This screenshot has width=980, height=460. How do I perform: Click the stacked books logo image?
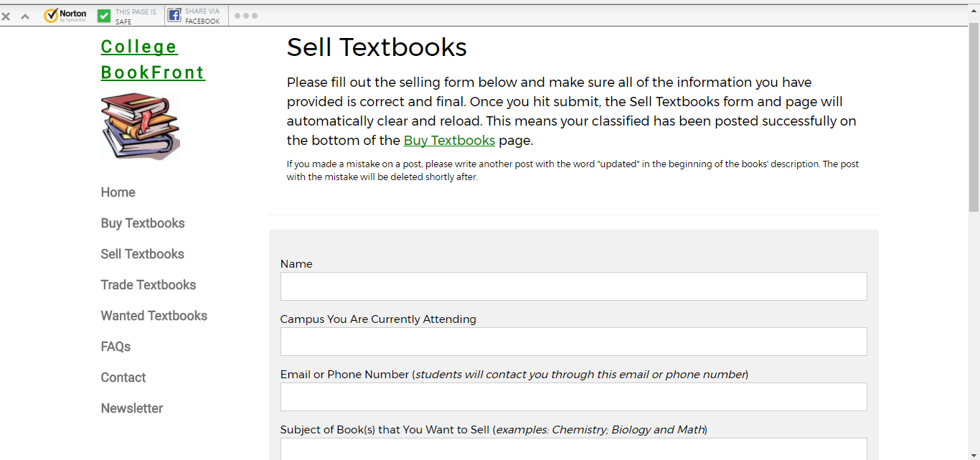[x=140, y=127]
